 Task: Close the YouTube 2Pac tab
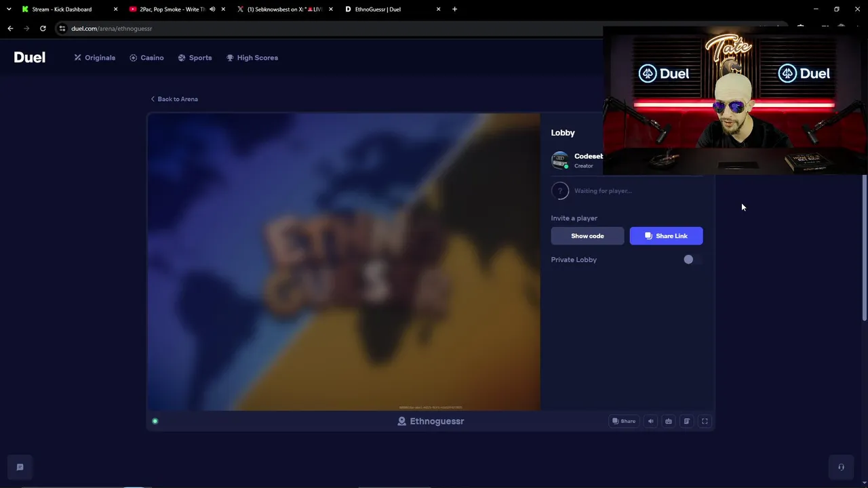[x=223, y=9]
